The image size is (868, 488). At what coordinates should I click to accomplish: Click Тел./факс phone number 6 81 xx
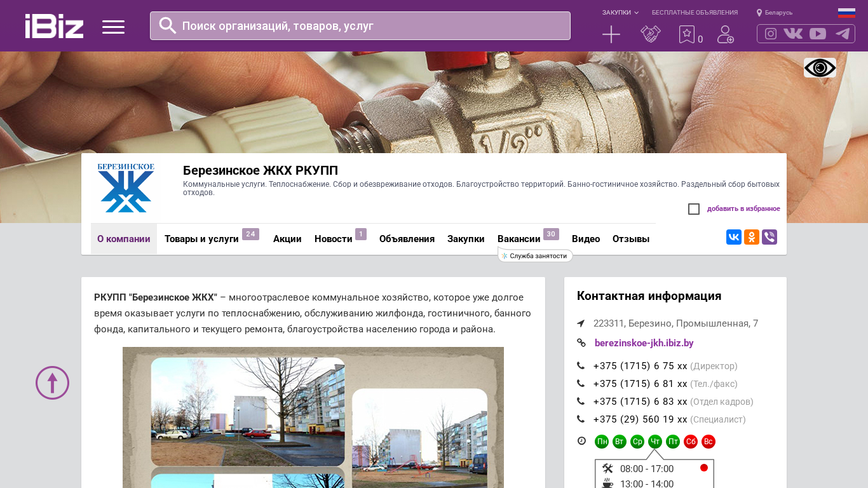coord(641,384)
